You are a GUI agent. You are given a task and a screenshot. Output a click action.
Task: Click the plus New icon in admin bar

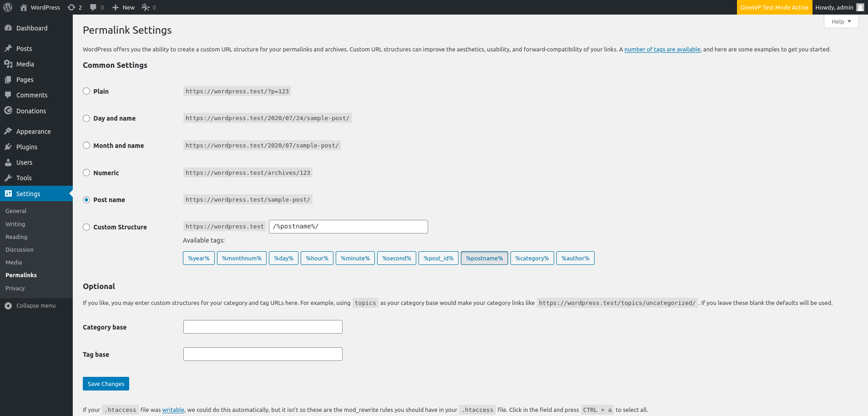click(x=116, y=7)
